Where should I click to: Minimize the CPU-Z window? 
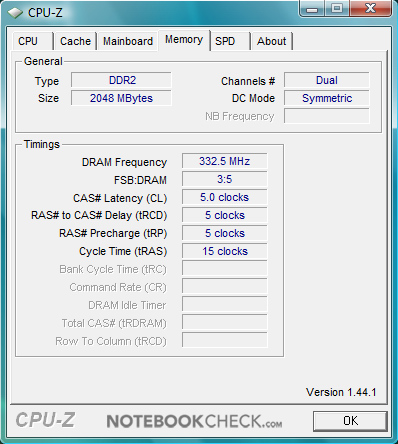312,8
